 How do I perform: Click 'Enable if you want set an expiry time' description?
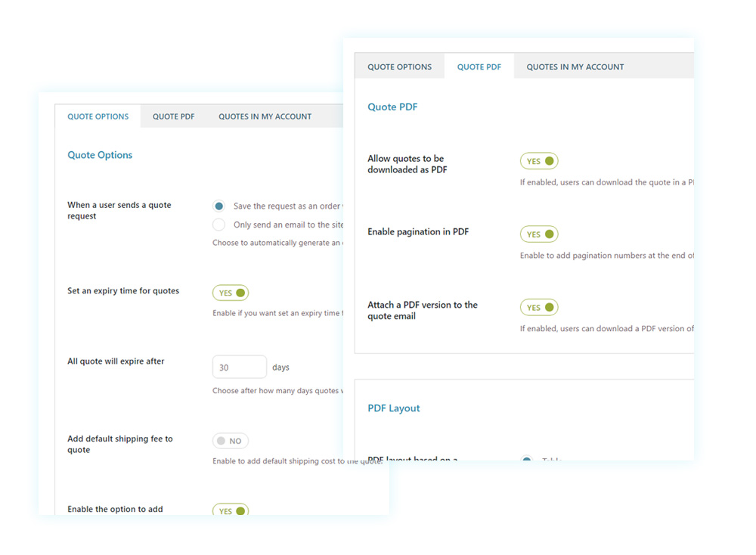pos(277,313)
